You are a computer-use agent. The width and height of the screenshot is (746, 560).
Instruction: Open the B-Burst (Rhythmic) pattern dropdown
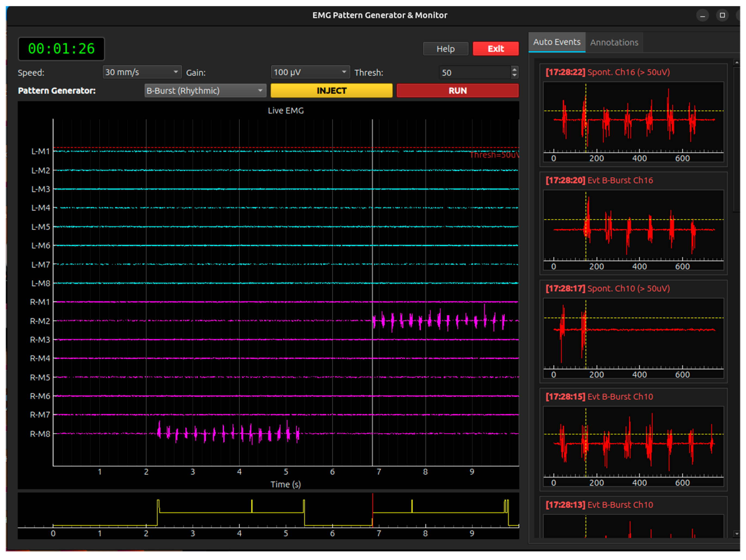click(205, 91)
